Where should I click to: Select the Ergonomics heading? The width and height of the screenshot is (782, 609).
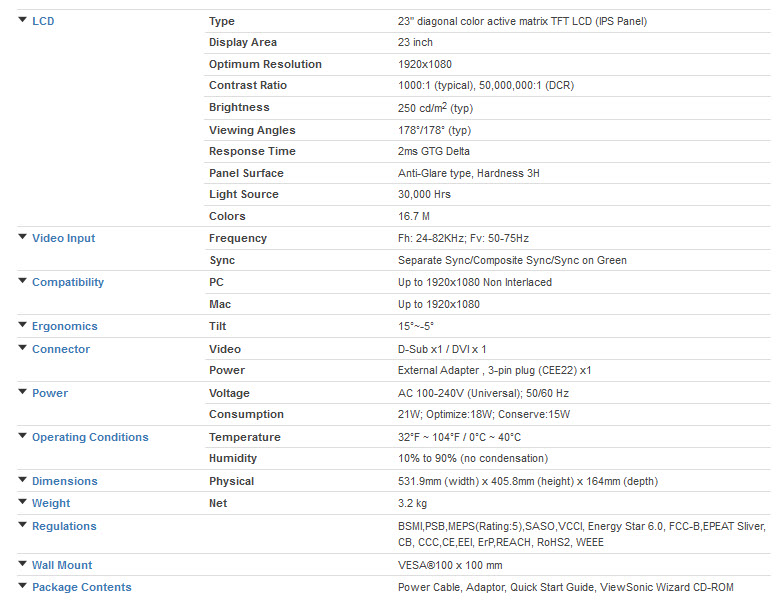click(65, 326)
